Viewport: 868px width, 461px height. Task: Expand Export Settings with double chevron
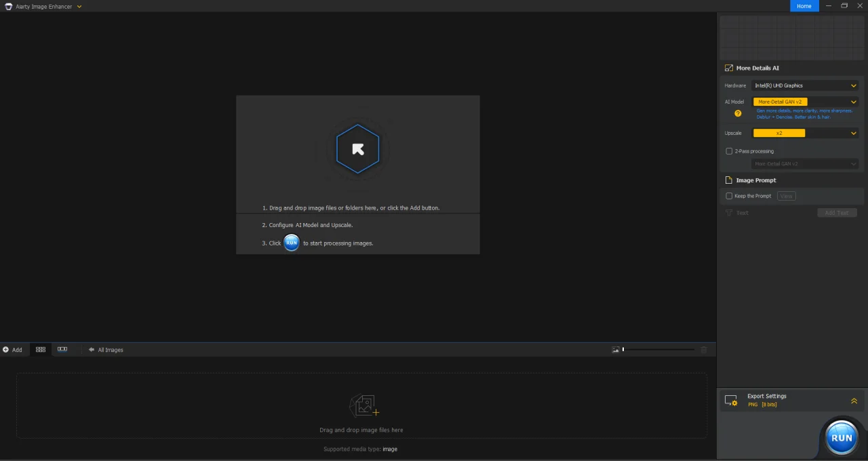tap(854, 401)
